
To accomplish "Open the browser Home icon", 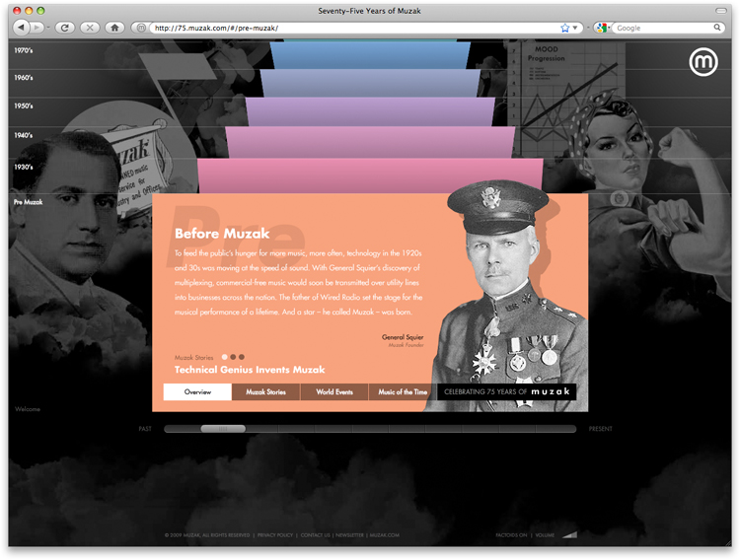I will [x=114, y=28].
